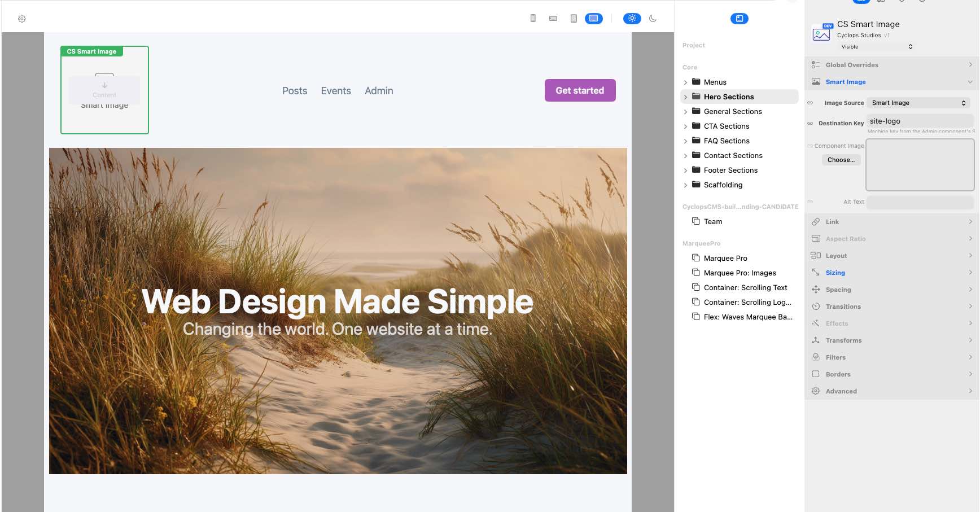Viewport: 980px width, 512px height.
Task: Open the Transforms settings section
Action: [x=892, y=340]
